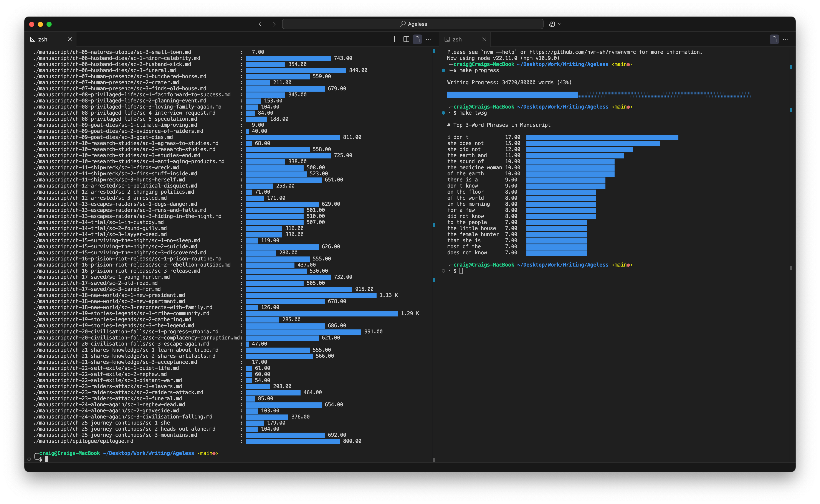
Task: Close the right zsh tab
Action: [484, 39]
